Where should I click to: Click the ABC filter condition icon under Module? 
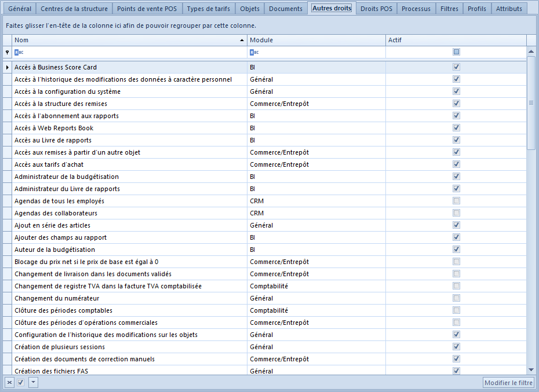[254, 52]
